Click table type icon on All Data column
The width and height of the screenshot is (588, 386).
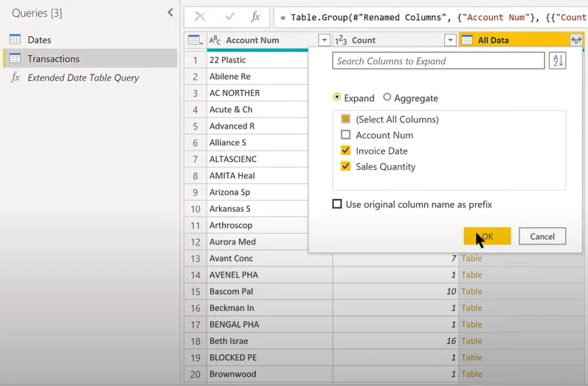point(467,40)
